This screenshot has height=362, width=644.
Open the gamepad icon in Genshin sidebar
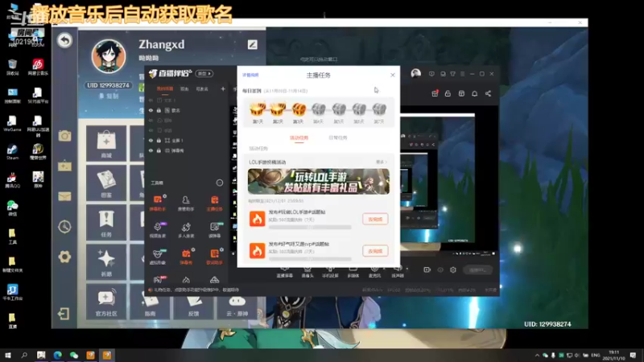(x=64, y=166)
